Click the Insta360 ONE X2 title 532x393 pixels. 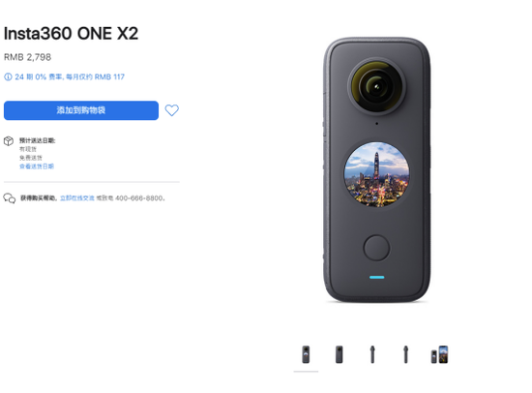point(71,34)
